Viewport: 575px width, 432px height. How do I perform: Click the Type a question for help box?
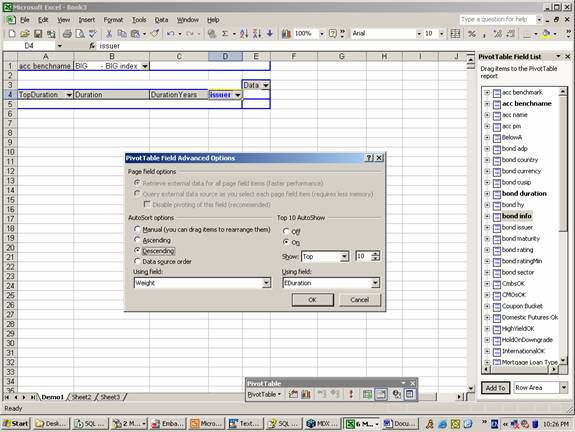coord(497,19)
